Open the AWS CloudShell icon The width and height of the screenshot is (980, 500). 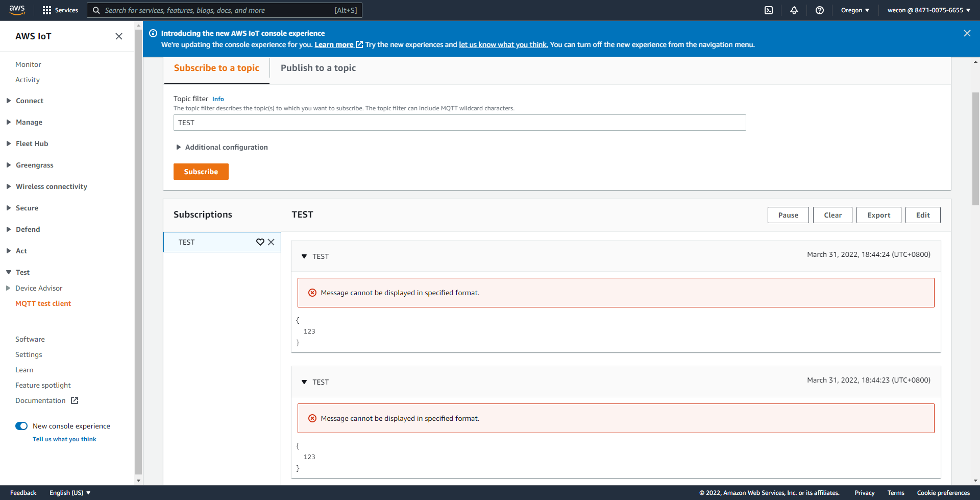click(x=769, y=10)
